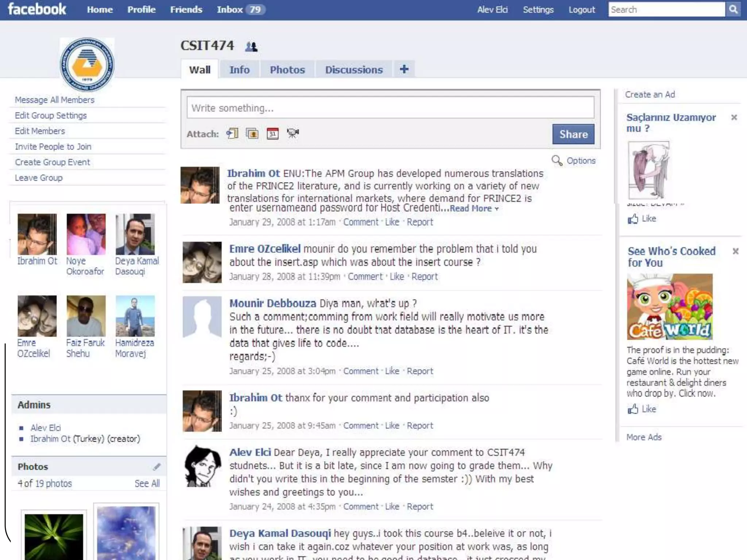Click Invite People to Join link
Image resolution: width=747 pixels, height=560 pixels.
coord(53,147)
